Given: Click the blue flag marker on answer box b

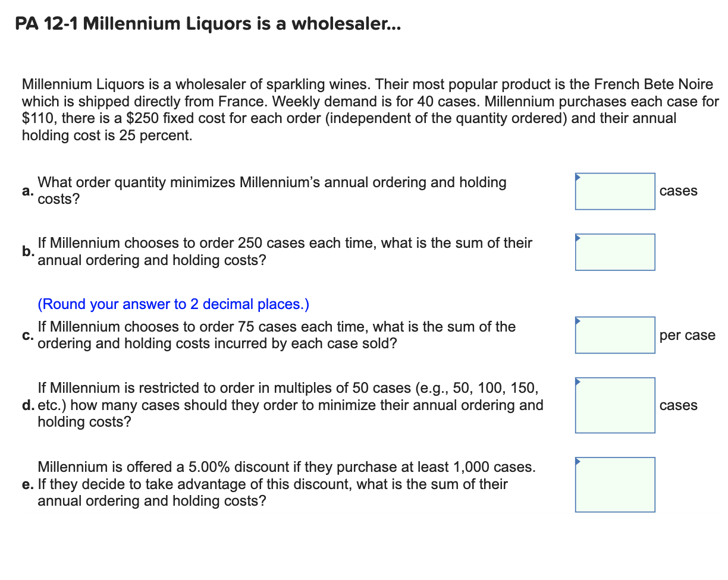Looking at the screenshot, I should coord(578,237).
